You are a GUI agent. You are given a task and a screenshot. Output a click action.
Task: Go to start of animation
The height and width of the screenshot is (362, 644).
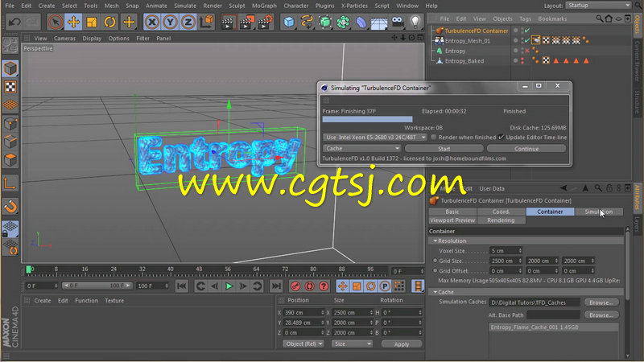click(x=182, y=286)
